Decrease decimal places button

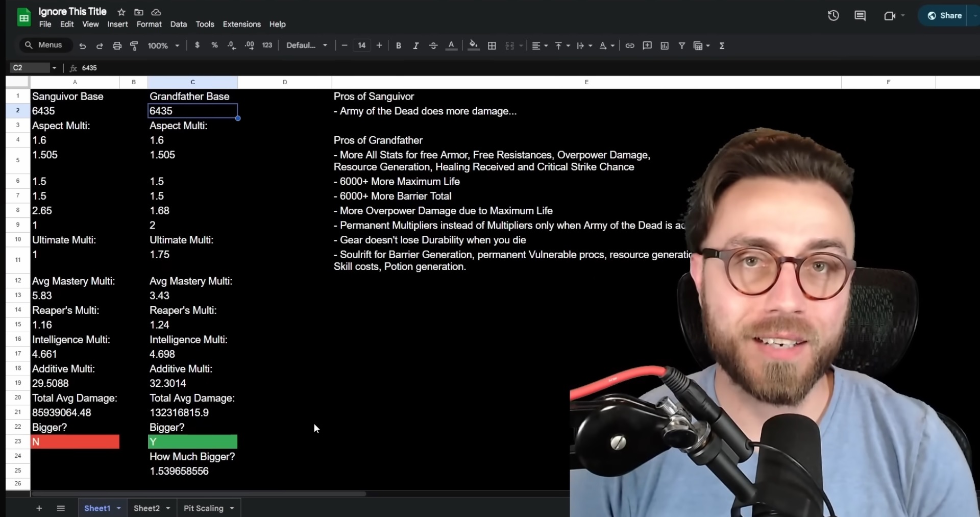coord(232,45)
